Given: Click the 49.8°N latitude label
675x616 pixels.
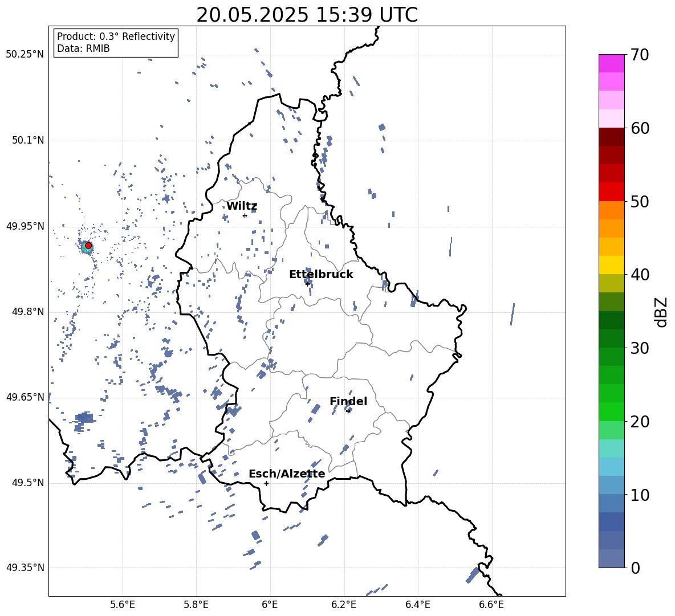Looking at the screenshot, I should click(x=28, y=312).
